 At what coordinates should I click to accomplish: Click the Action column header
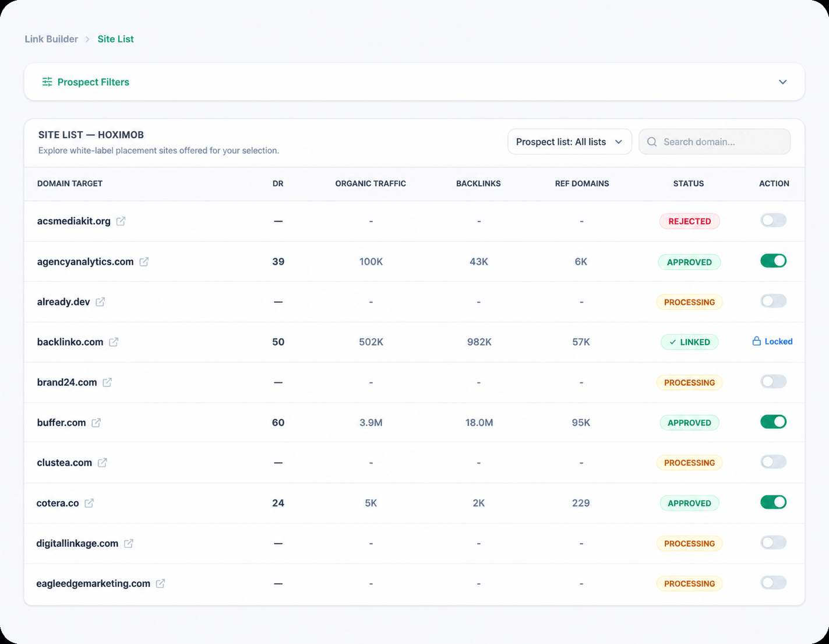pos(774,184)
